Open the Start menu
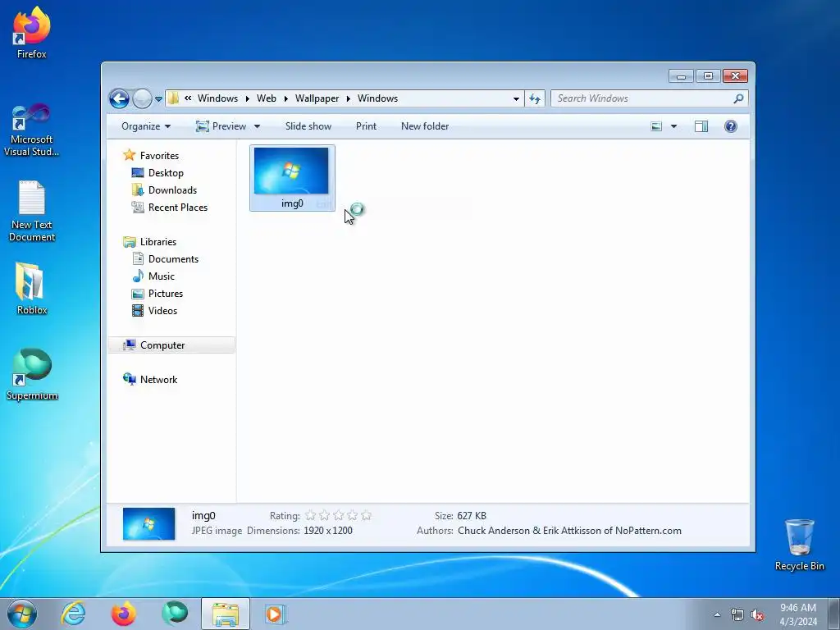The image size is (840, 630). (x=22, y=614)
